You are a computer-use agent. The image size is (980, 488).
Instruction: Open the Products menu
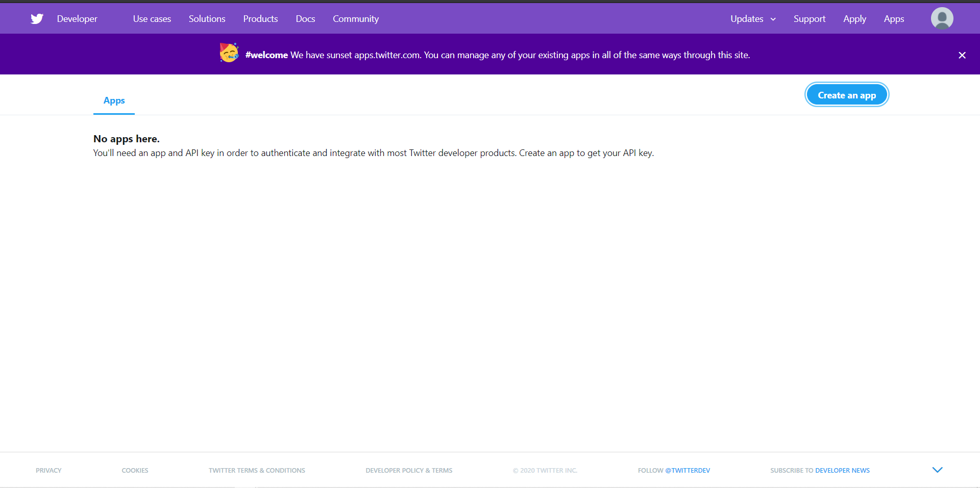(260, 19)
